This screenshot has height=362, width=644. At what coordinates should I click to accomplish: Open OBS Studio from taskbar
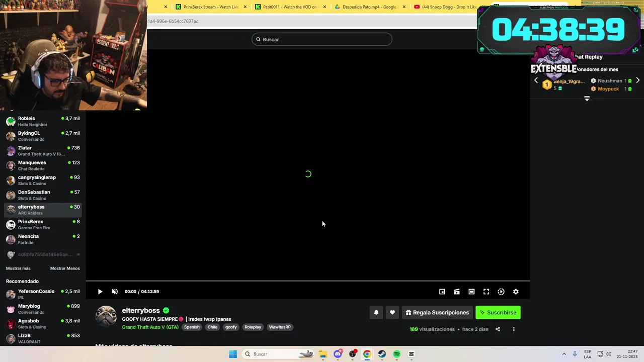353,354
